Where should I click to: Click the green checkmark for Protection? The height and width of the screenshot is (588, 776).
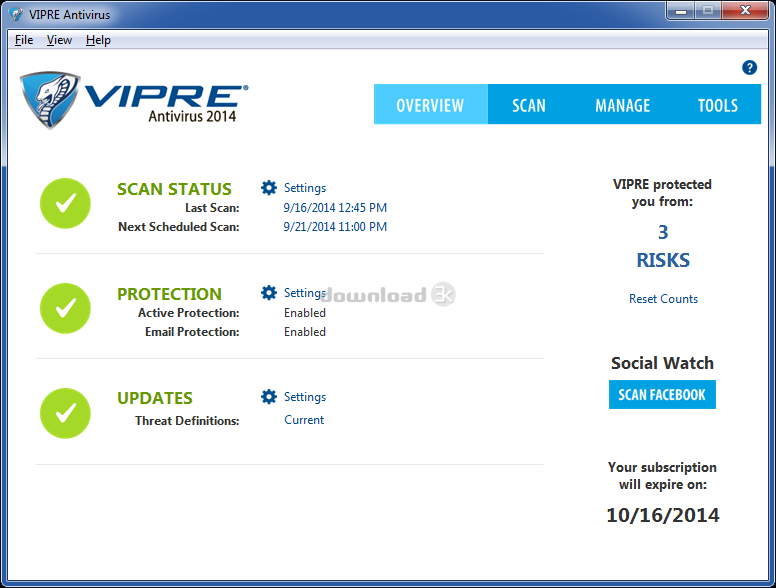[65, 308]
